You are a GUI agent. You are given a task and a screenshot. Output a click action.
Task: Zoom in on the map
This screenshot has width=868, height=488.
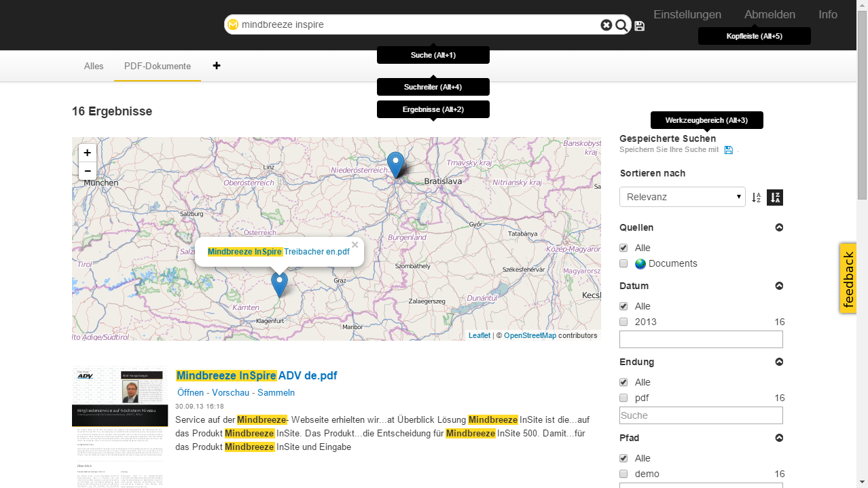[x=88, y=153]
